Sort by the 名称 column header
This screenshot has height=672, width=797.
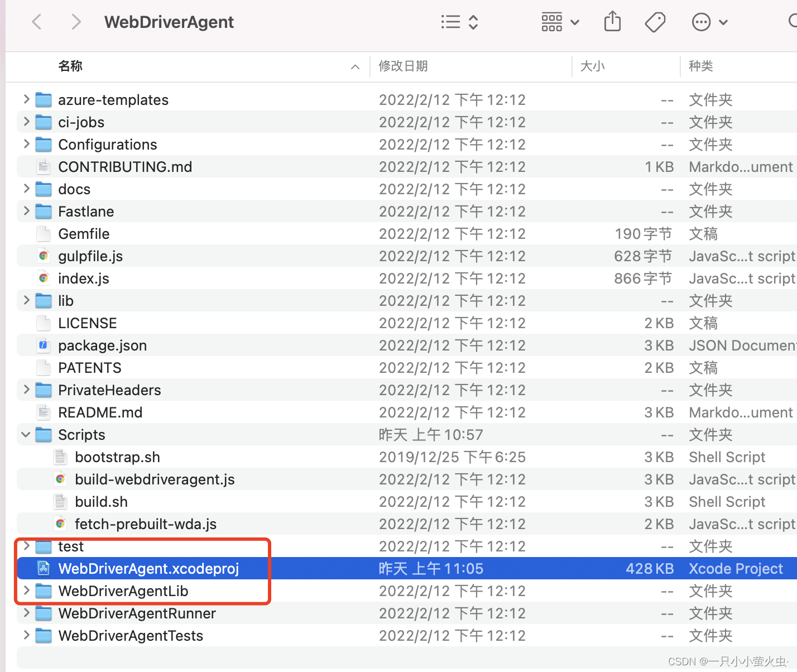pos(70,66)
